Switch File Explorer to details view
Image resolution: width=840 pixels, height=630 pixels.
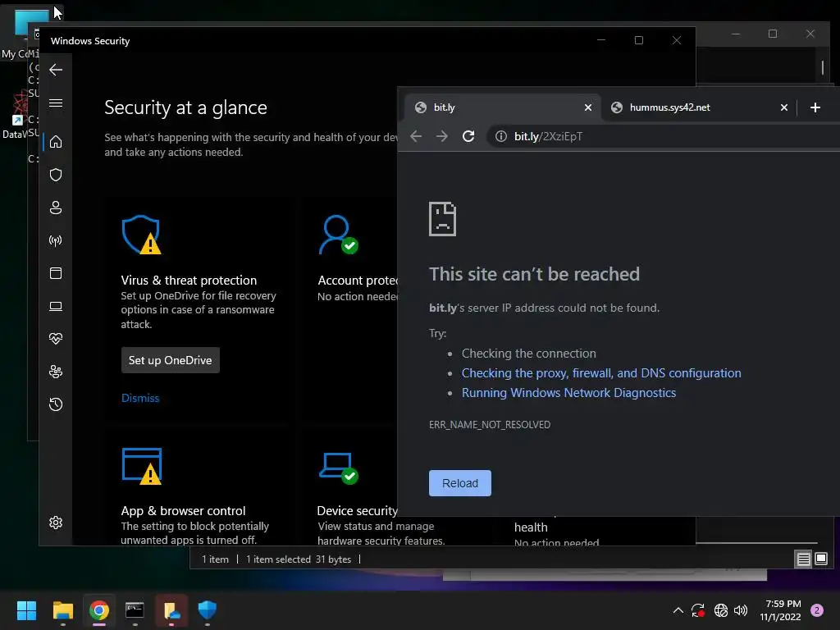tap(803, 559)
